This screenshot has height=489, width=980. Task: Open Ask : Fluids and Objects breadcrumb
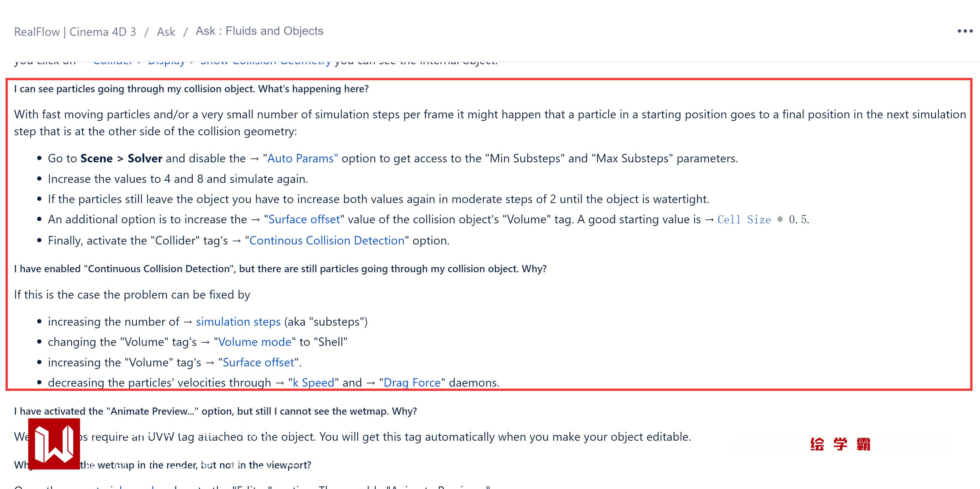coord(259,31)
